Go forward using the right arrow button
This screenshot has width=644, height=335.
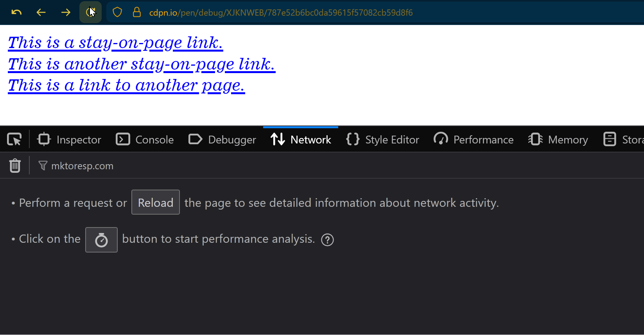pos(66,13)
